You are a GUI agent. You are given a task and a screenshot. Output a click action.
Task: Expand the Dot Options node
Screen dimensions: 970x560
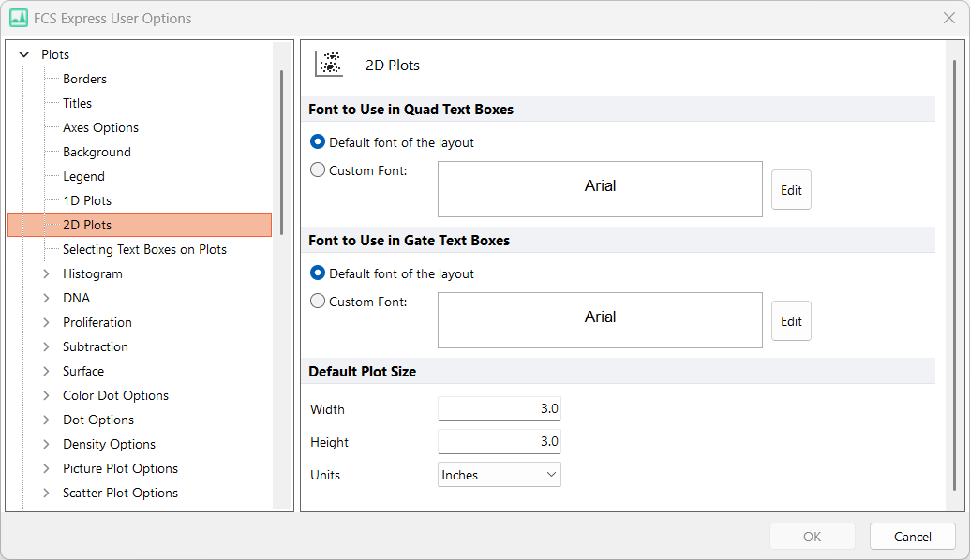(47, 420)
